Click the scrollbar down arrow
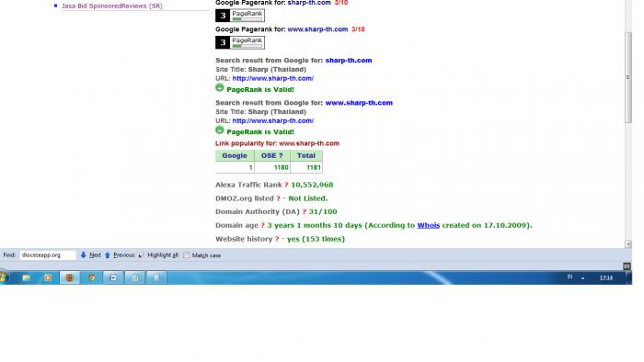Screen dimensions: 644x362 pyautogui.click(x=628, y=243)
